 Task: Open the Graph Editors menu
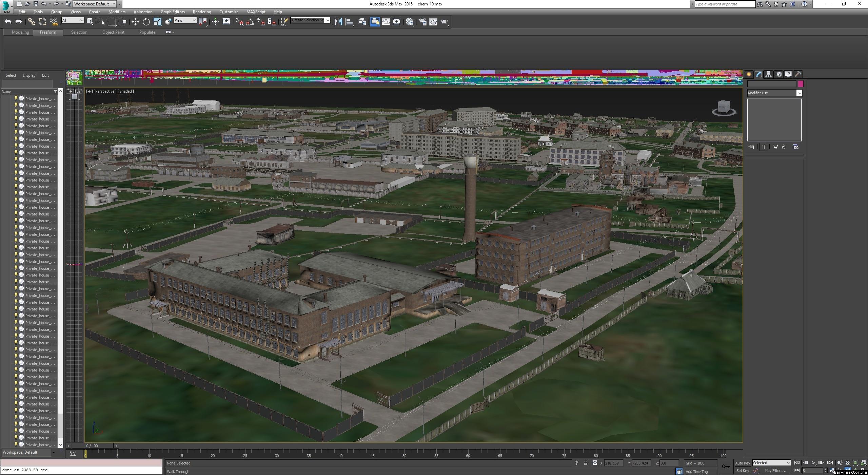173,12
